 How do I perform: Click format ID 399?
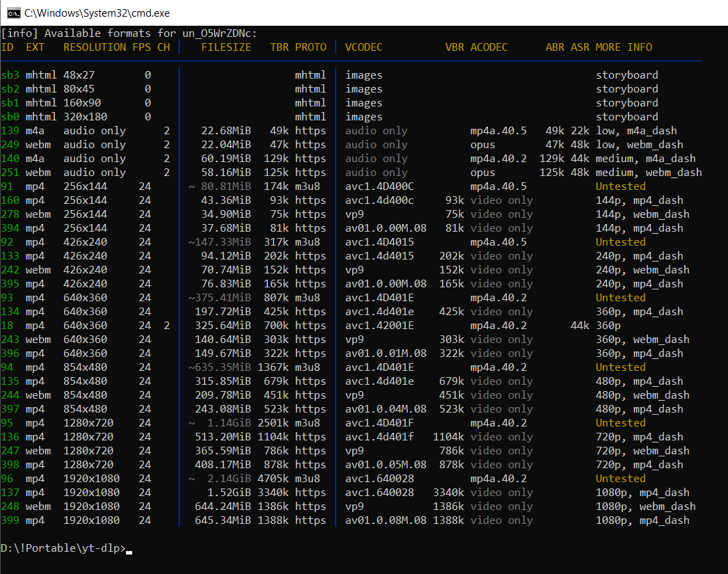tap(10, 520)
